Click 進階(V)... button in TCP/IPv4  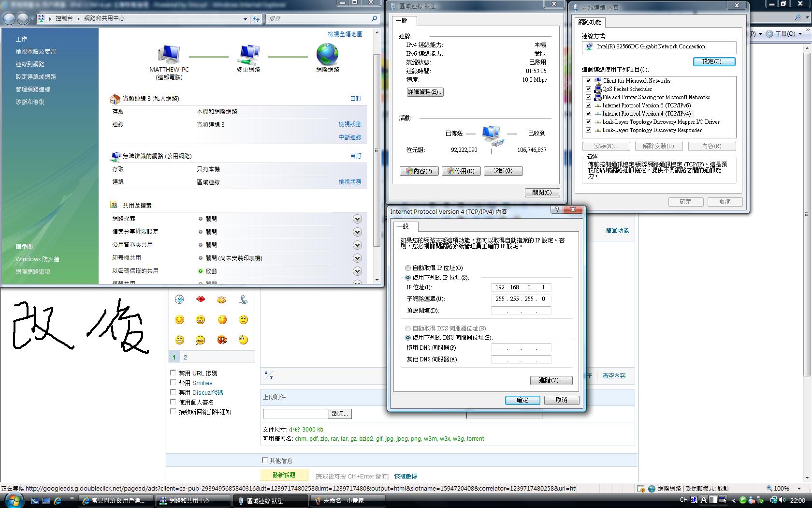tap(551, 380)
